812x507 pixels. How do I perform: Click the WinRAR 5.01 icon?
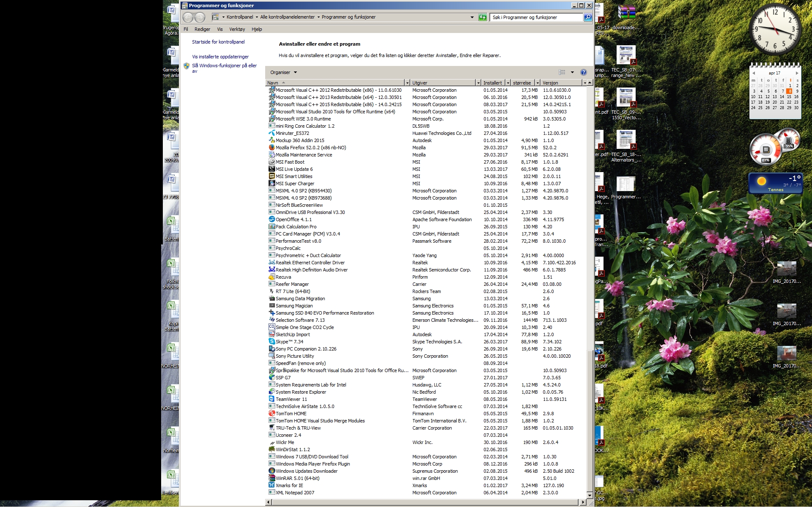click(272, 478)
